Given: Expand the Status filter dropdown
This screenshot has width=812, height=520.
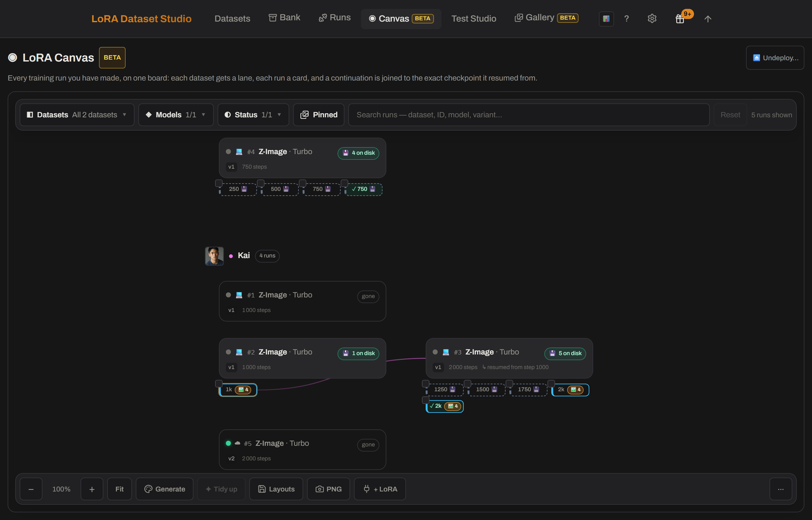Looking at the screenshot, I should 254,115.
